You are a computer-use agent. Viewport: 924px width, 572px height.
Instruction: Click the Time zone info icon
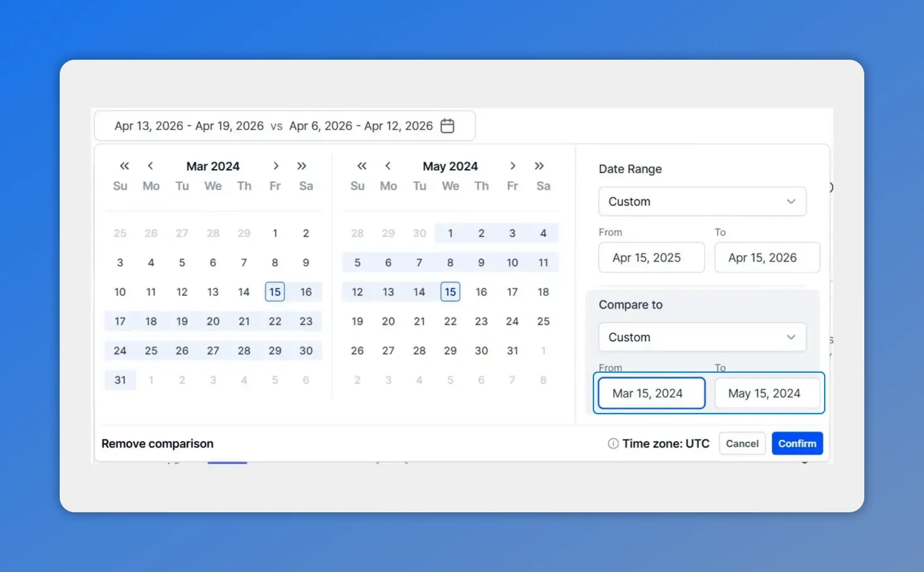[612, 443]
